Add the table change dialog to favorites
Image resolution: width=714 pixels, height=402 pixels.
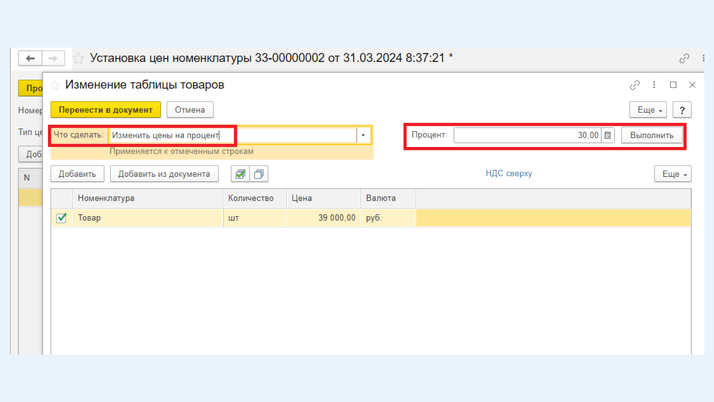tap(55, 85)
